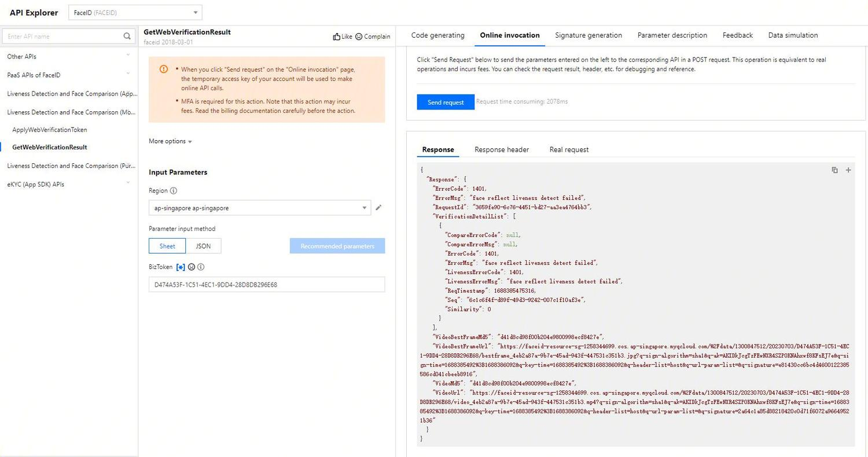Open the Signature generation tab
868x457 pixels.
pyautogui.click(x=588, y=35)
